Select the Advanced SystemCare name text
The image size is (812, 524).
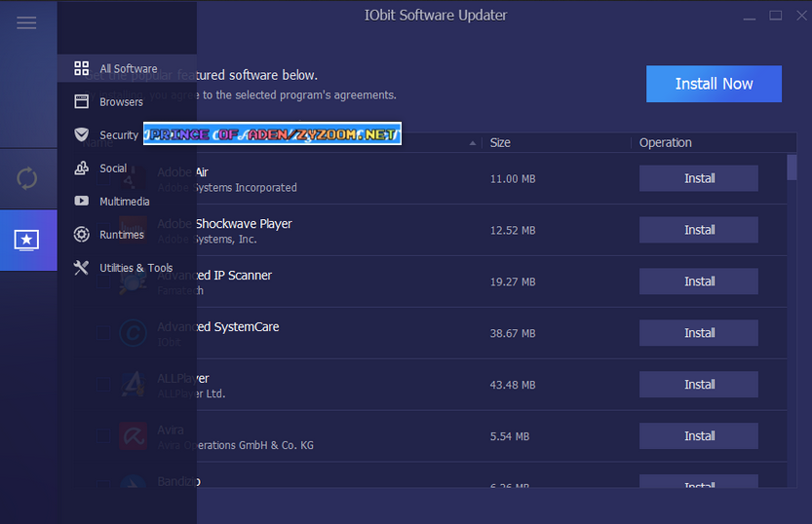pos(218,327)
